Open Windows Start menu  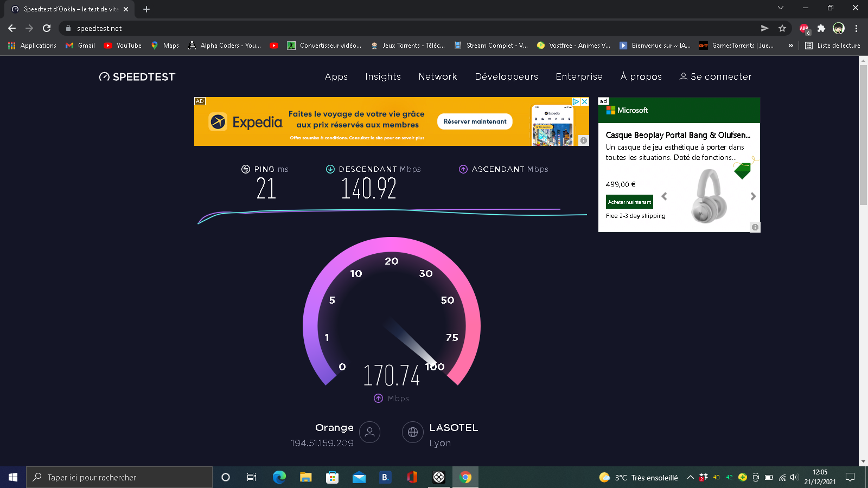(x=13, y=477)
